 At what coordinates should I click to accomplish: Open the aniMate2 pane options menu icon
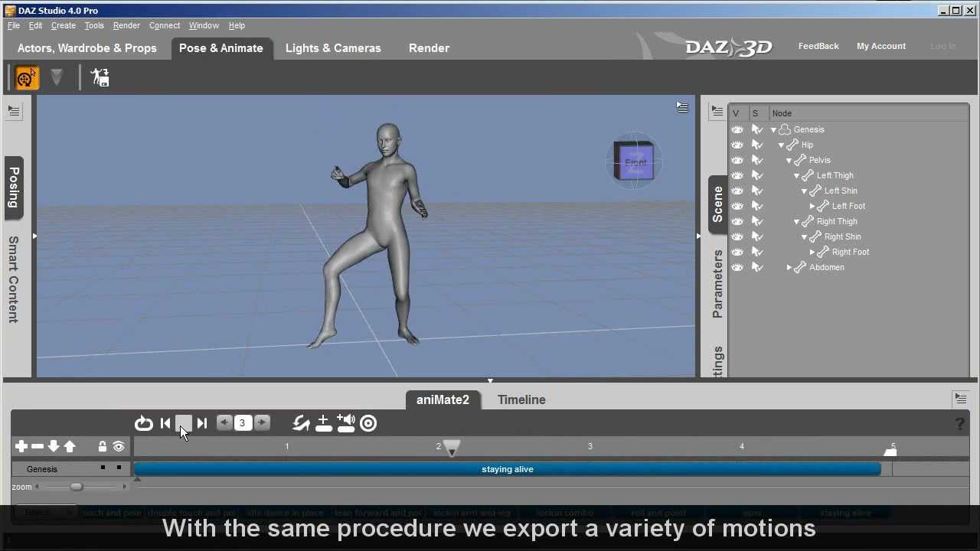click(x=960, y=399)
